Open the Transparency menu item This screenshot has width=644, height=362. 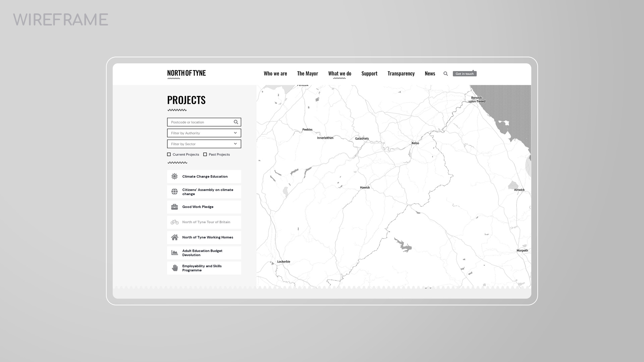point(401,73)
